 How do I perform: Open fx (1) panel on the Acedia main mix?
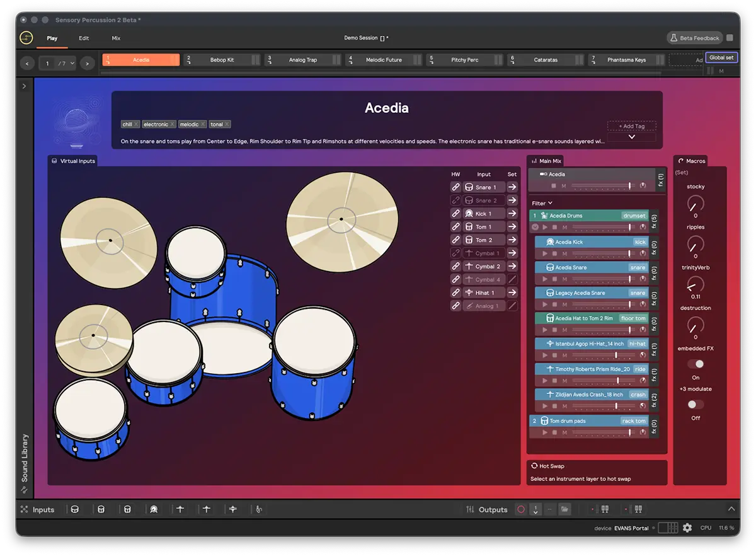pyautogui.click(x=660, y=179)
